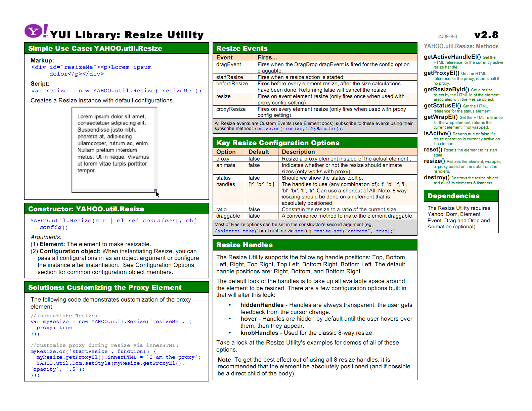Click the getResizeById() method name
The image size is (532, 411).
(x=446, y=89)
